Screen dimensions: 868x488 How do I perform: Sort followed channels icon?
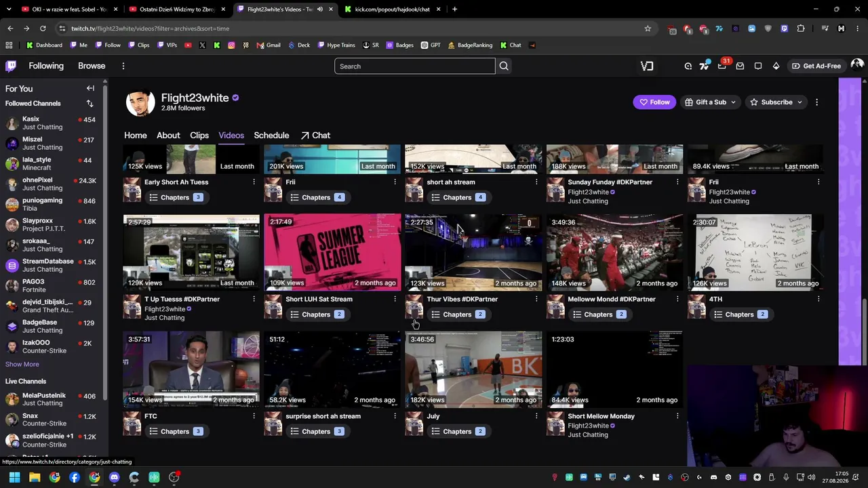coord(90,104)
